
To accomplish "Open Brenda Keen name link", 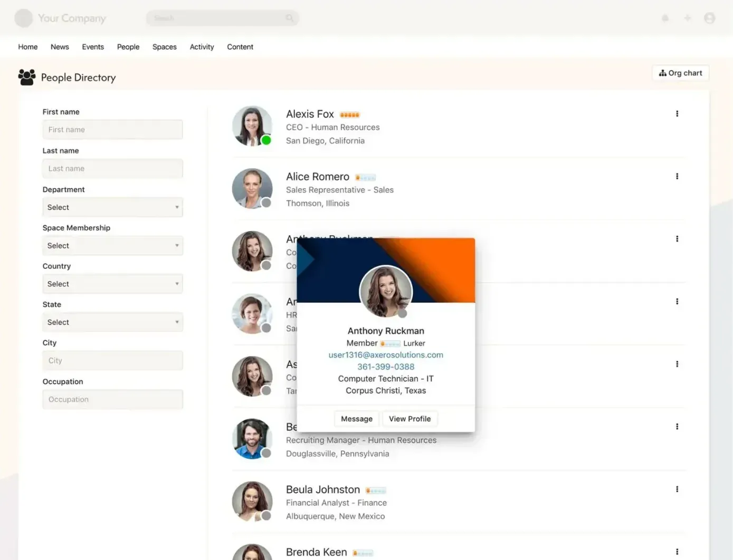I will click(x=317, y=552).
